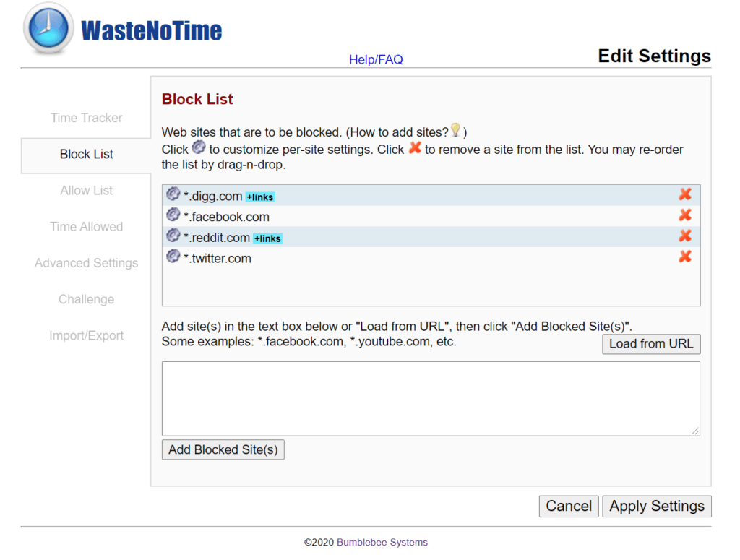The width and height of the screenshot is (740, 560).
Task: Select the Block List tab
Action: [x=87, y=155]
